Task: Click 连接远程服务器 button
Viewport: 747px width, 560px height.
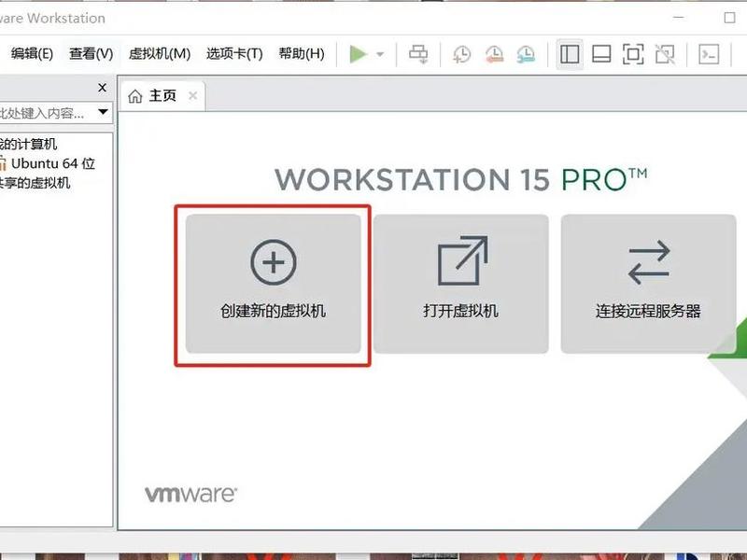Action: (648, 284)
